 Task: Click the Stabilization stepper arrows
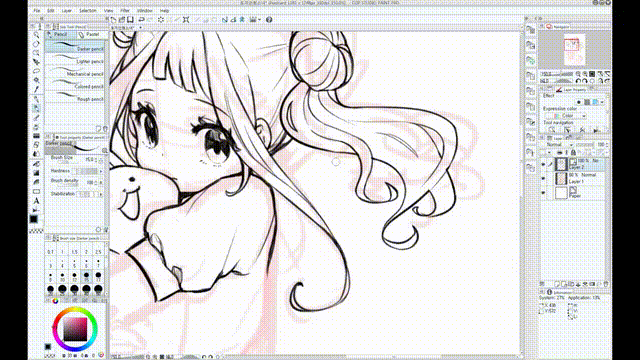[x=101, y=194]
